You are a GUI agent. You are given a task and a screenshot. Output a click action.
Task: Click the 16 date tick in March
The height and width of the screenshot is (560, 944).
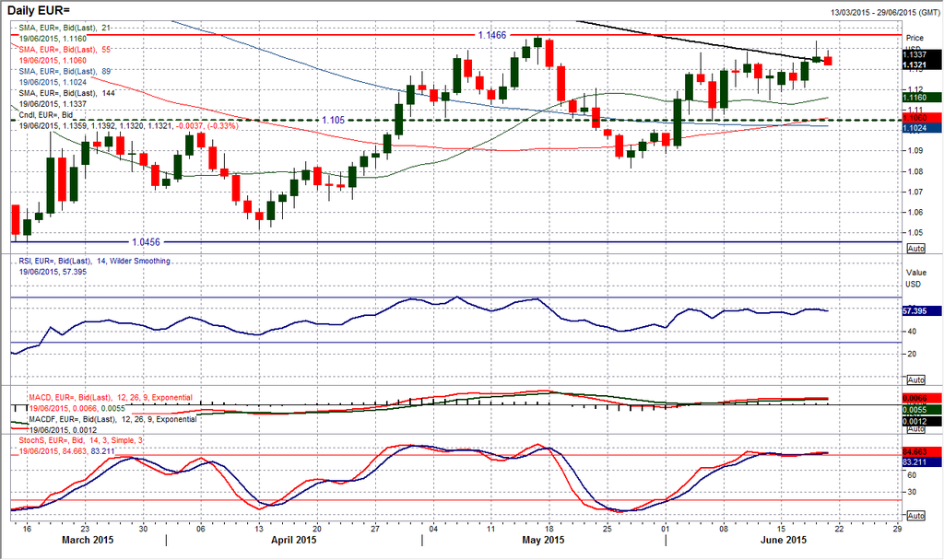tap(26, 529)
